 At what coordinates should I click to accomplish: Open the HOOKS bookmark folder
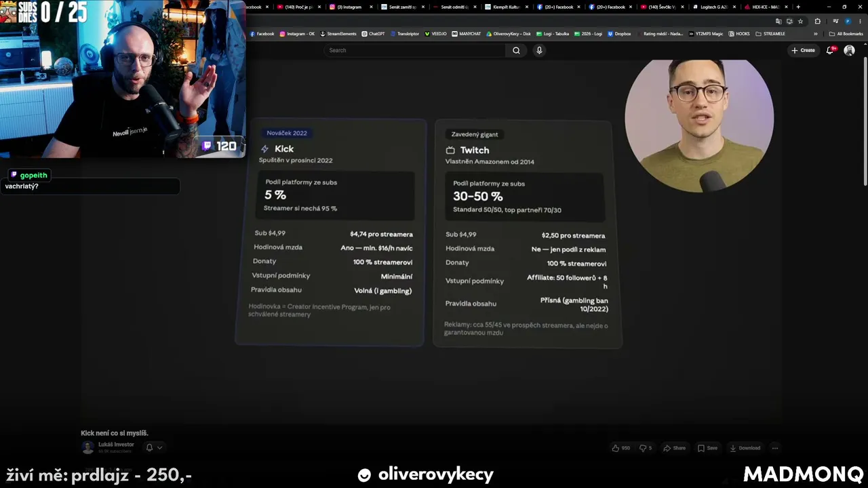739,33
